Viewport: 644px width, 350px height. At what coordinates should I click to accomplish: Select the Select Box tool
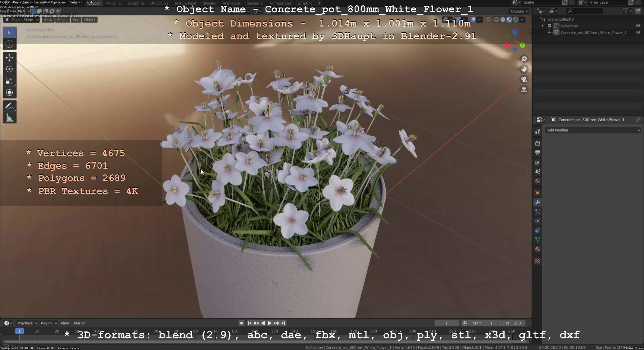point(10,33)
